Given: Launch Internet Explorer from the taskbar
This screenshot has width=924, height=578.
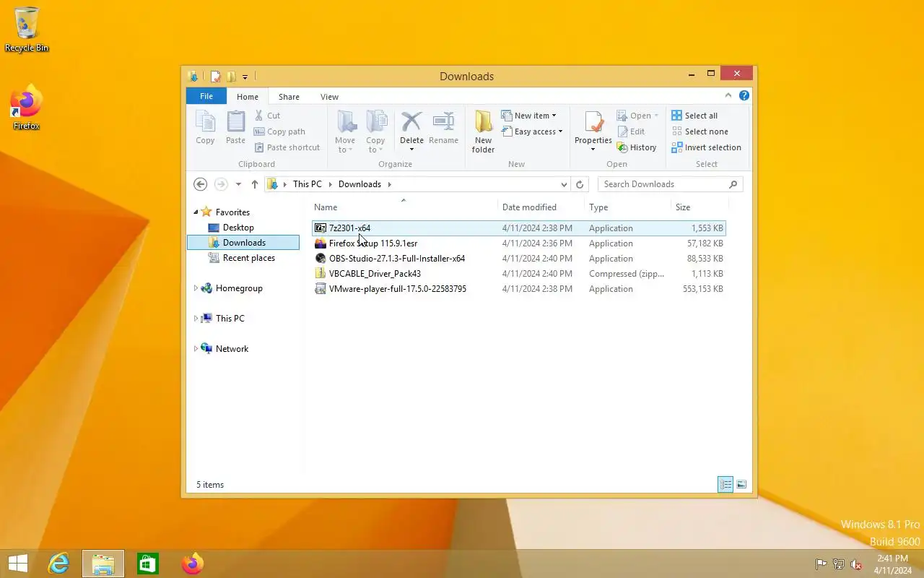Looking at the screenshot, I should click(58, 564).
